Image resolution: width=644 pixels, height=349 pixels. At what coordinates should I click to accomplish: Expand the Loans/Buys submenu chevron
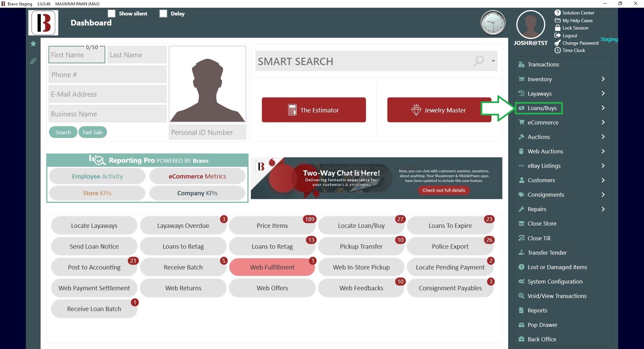click(603, 108)
